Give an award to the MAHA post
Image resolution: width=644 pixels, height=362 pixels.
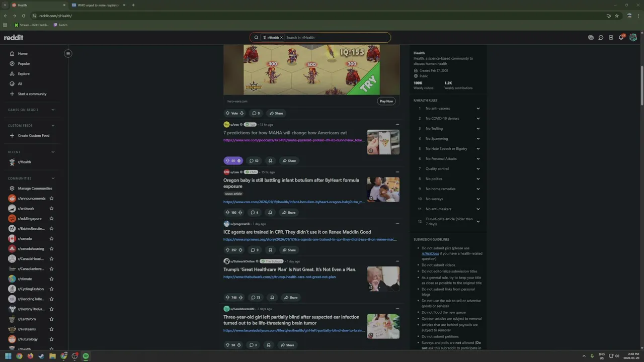pos(270,161)
